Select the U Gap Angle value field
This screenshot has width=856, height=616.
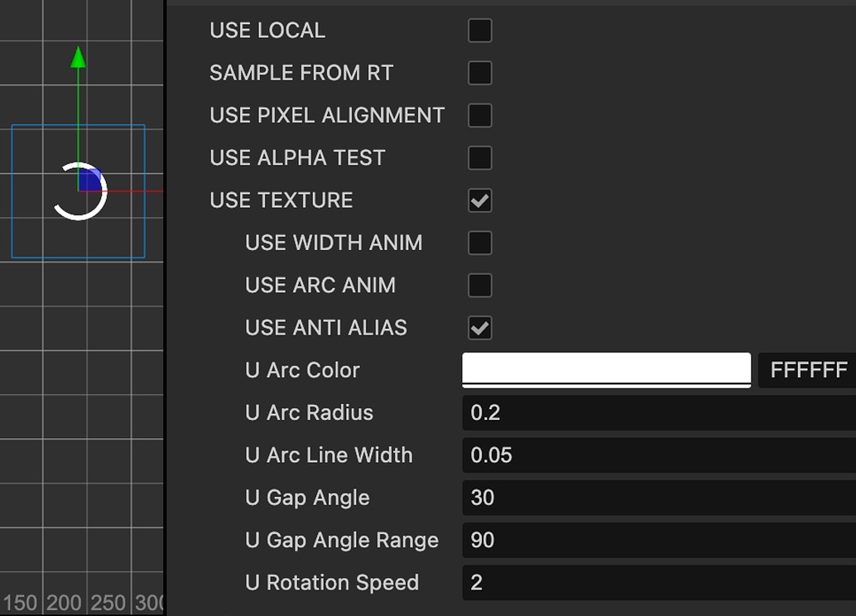point(658,498)
